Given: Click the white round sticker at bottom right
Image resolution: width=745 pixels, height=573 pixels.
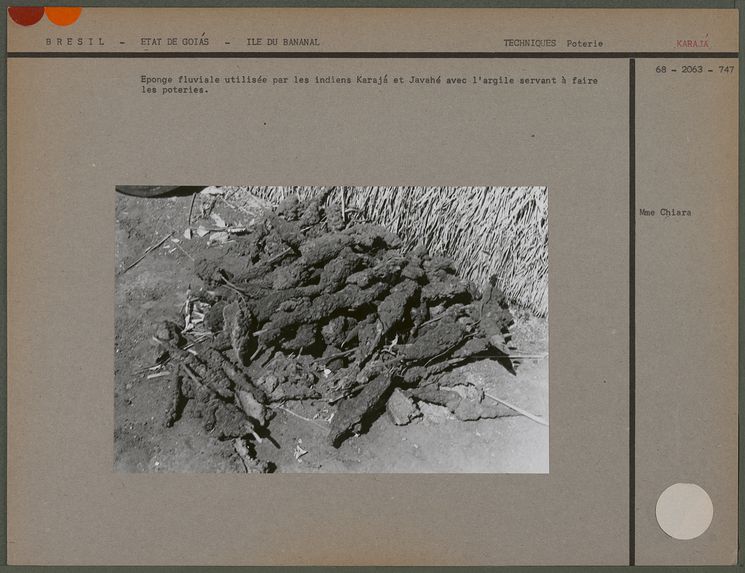Looking at the screenshot, I should (684, 511).
